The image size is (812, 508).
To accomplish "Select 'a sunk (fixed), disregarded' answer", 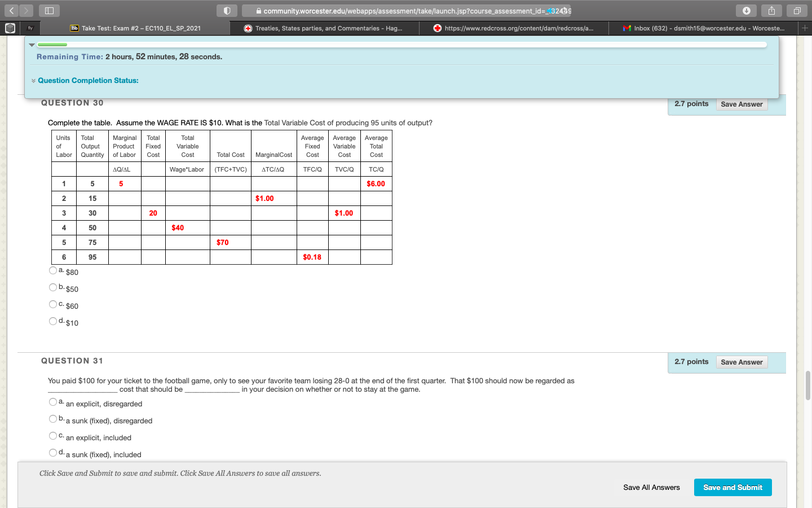I will tap(53, 419).
